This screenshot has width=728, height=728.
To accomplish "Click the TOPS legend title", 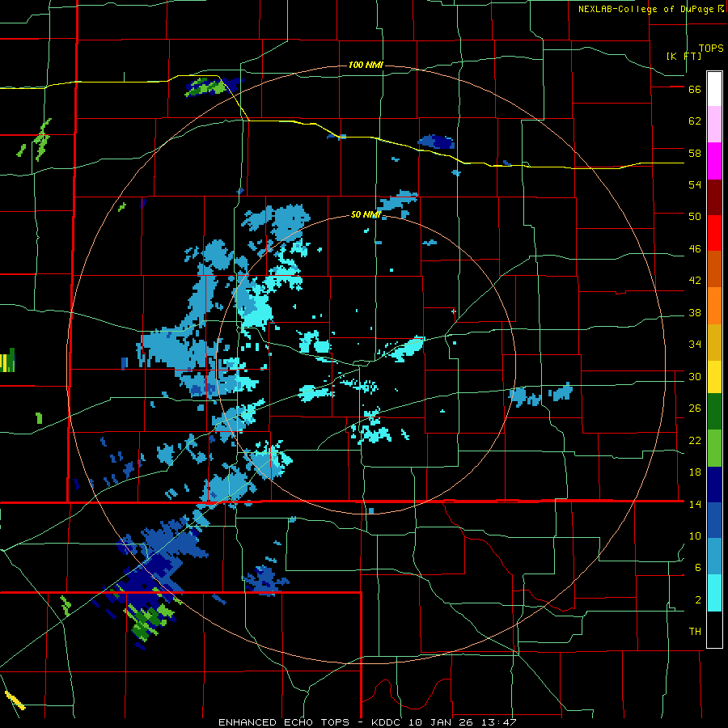I will (x=711, y=49).
